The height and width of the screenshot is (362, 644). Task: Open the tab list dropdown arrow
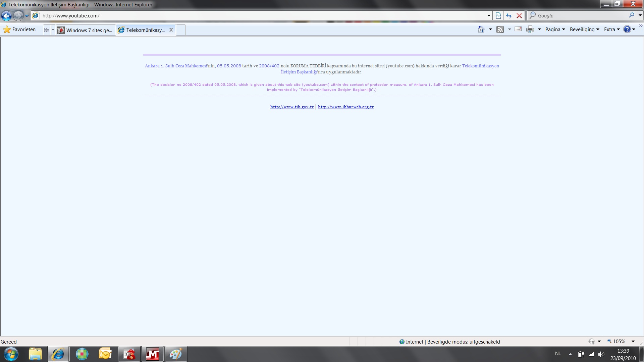click(x=53, y=30)
